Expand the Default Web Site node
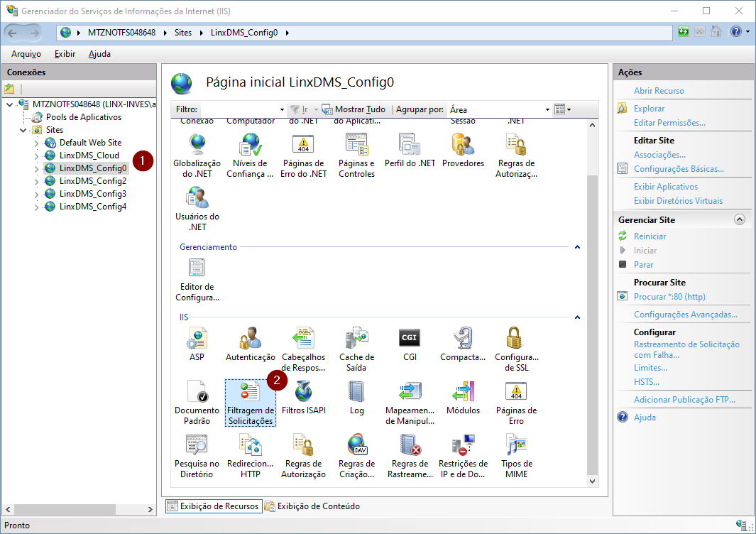 point(37,143)
